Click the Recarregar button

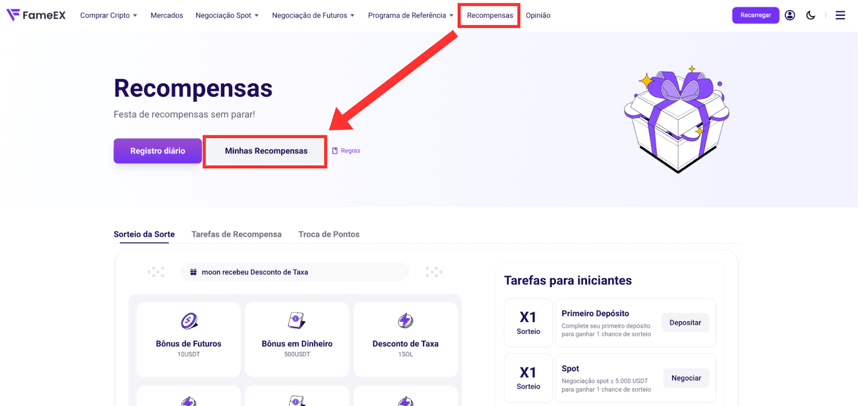[756, 15]
